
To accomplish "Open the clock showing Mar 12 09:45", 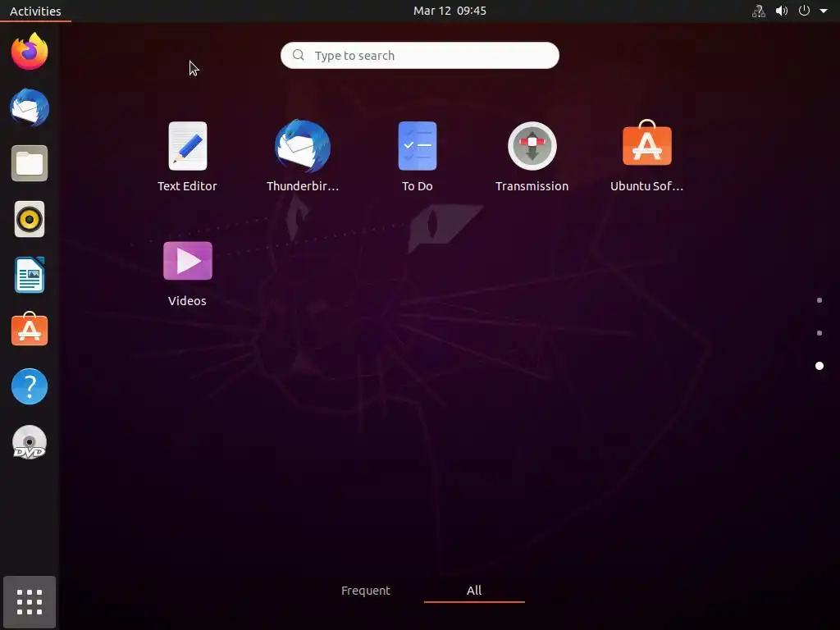I will click(450, 11).
